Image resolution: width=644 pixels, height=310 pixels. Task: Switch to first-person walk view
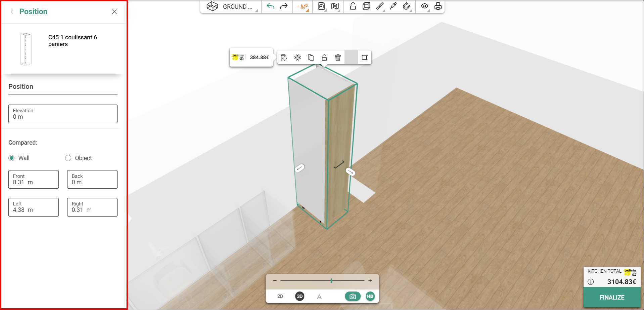point(319,297)
